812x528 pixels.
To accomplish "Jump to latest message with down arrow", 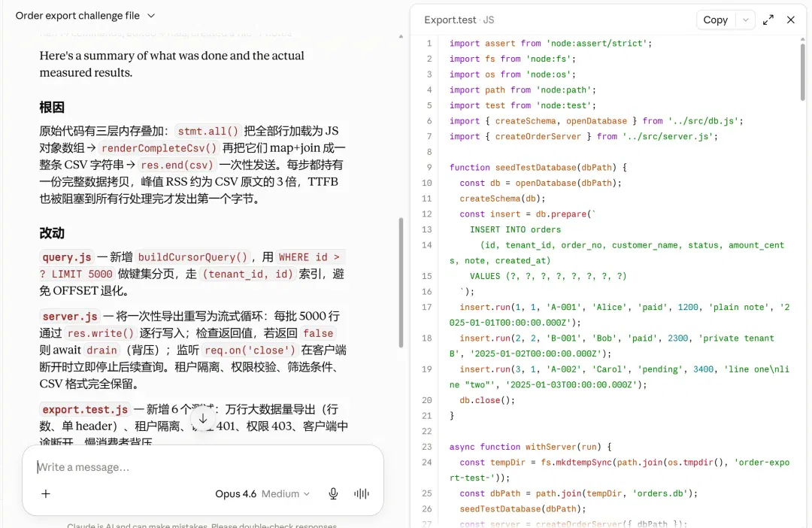I will click(202, 419).
